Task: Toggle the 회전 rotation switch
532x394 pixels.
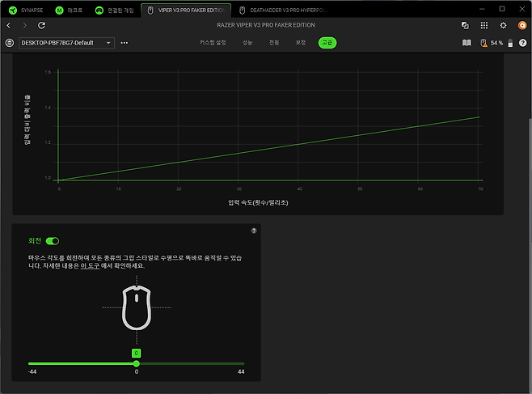Action: 53,240
